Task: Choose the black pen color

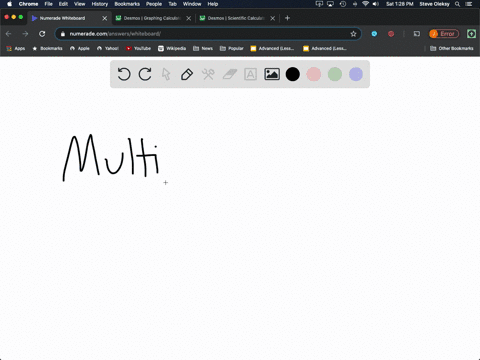Action: click(293, 74)
